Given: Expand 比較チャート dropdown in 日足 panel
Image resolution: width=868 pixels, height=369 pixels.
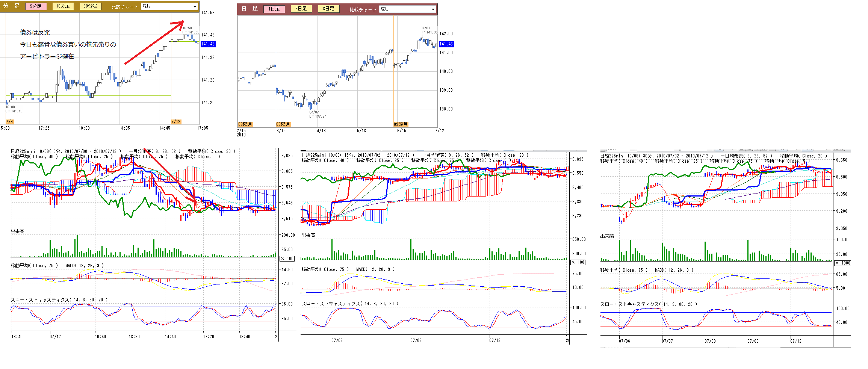Looking at the screenshot, I should pyautogui.click(x=408, y=9).
